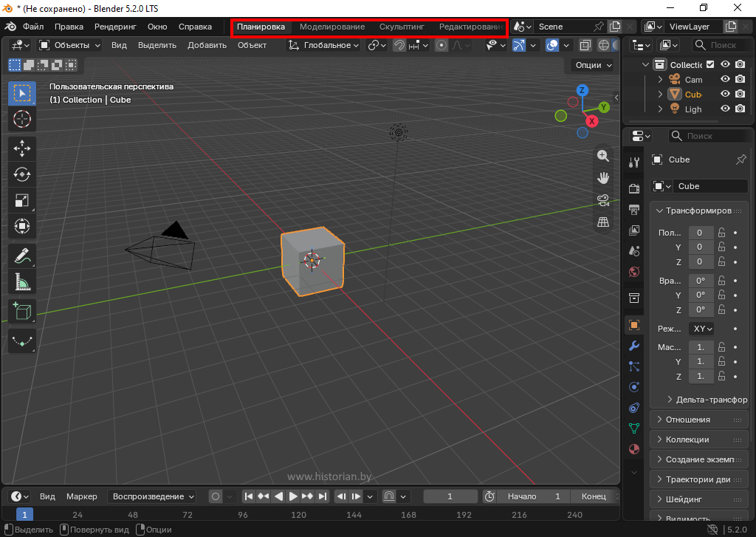Select the Add Cube tool
Image resolution: width=756 pixels, height=537 pixels.
coord(21,312)
